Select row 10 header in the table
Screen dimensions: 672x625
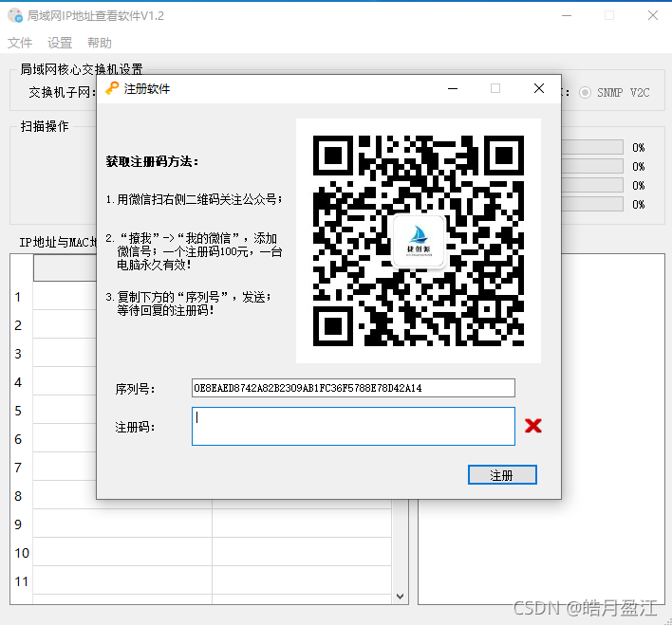[22, 553]
